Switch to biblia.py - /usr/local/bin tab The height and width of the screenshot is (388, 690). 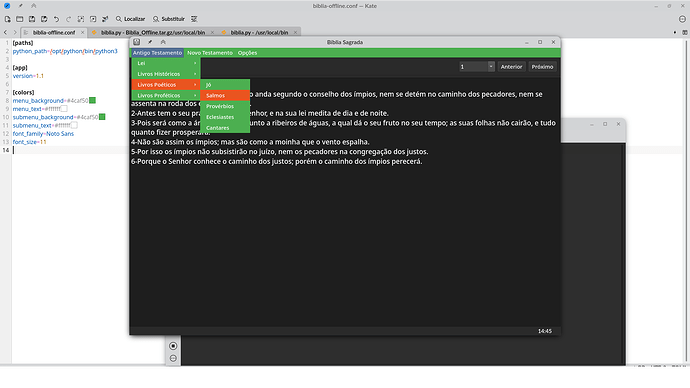click(x=259, y=32)
